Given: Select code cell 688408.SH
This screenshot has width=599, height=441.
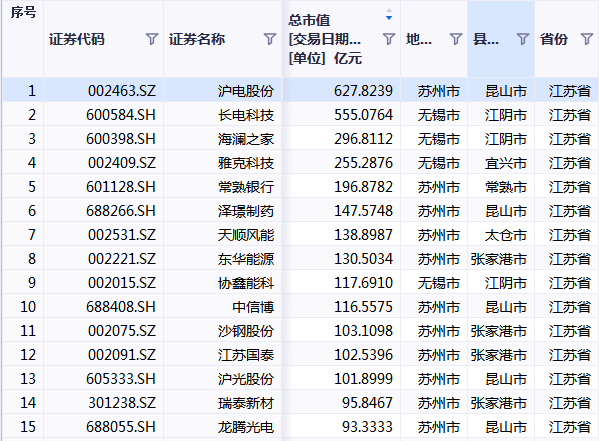Looking at the screenshot, I should click(121, 307).
